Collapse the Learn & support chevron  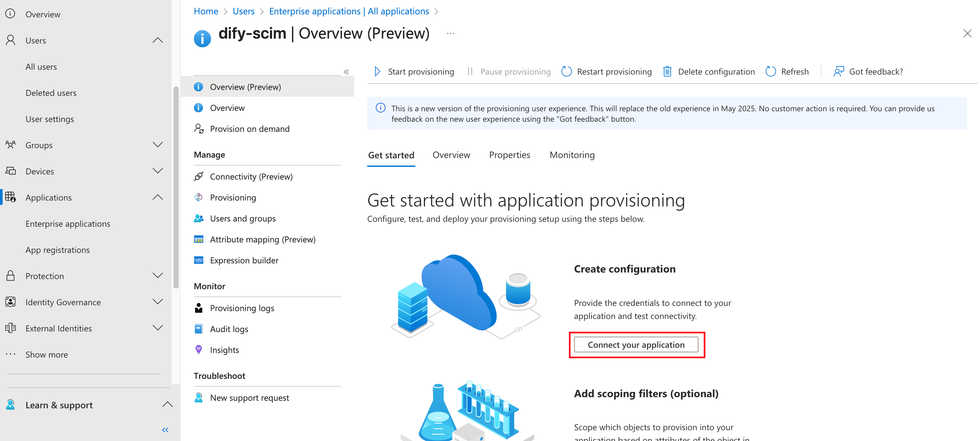point(167,404)
